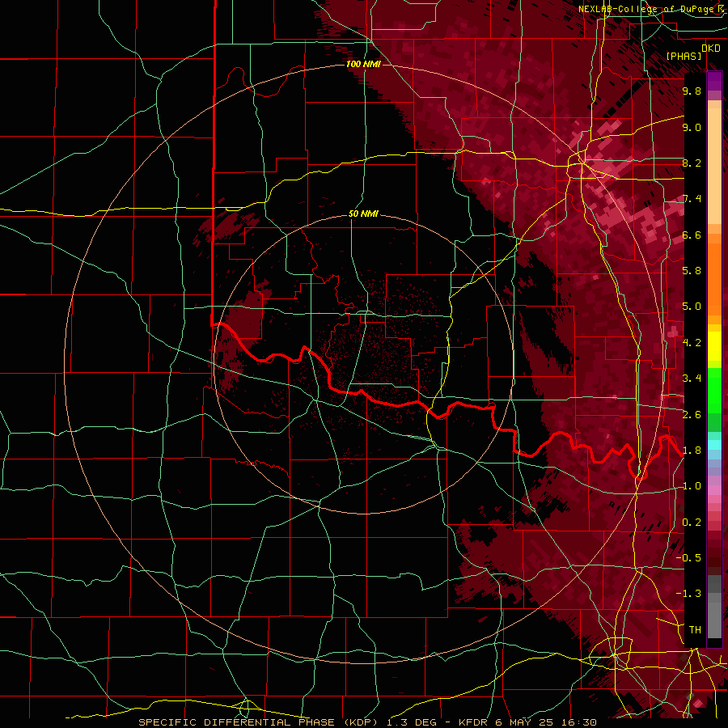This screenshot has height=728, width=728.
Task: Click the "2.6" legend value
Action: point(692,414)
